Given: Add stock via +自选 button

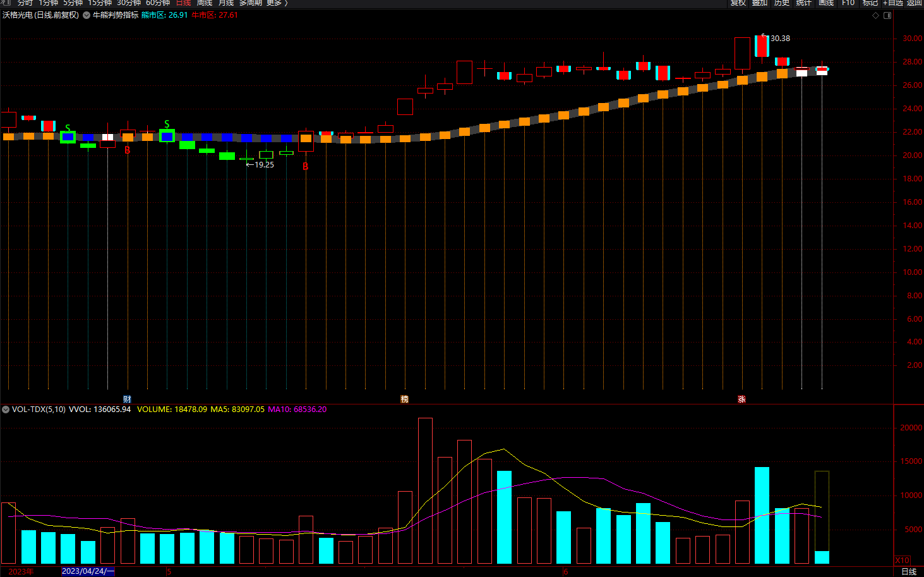Looking at the screenshot, I should [893, 3].
